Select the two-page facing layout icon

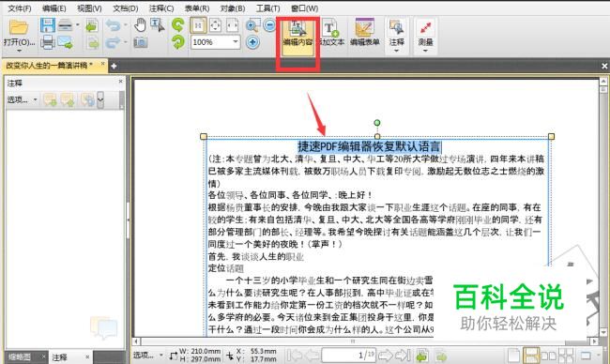549,356
